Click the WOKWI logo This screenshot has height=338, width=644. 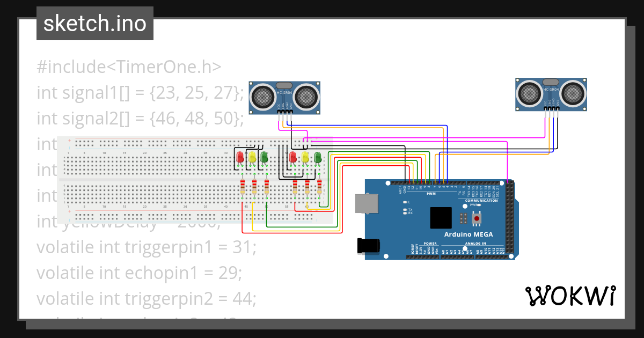570,296
